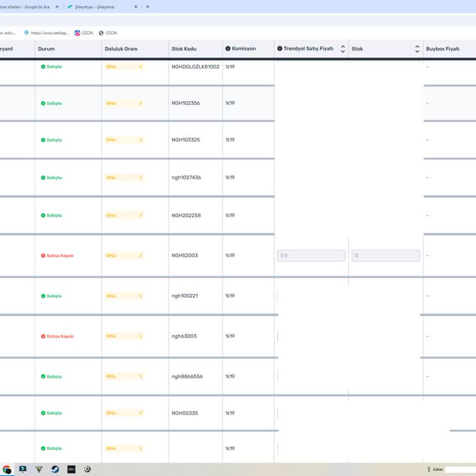
Task: Click the price input field for NGH52003
Action: (311, 255)
